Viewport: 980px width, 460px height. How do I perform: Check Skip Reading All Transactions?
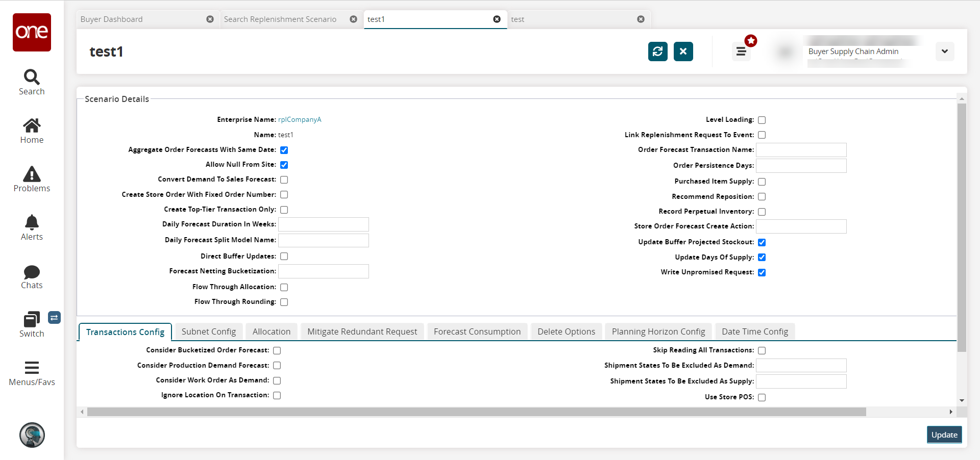tap(762, 350)
